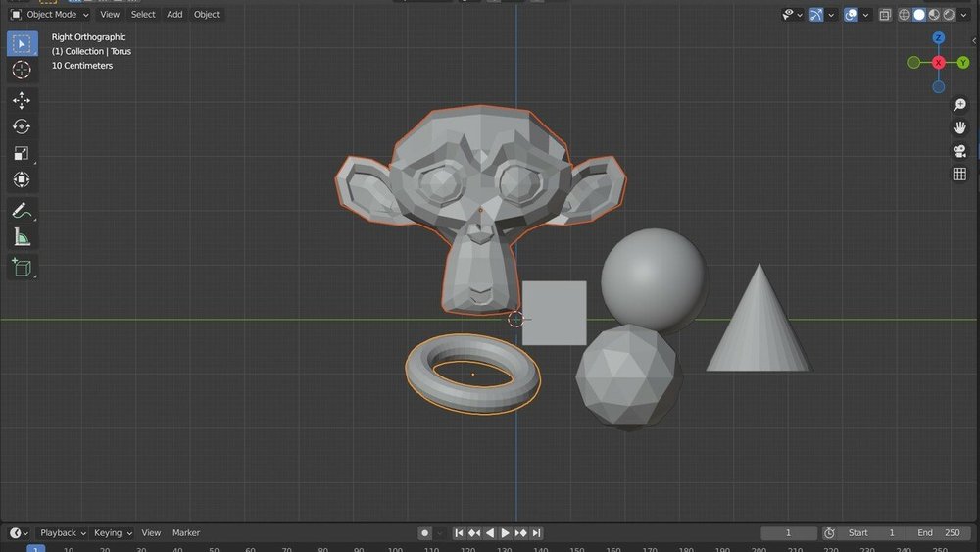Choose the Add Cube tool
The image size is (980, 552).
(22, 267)
